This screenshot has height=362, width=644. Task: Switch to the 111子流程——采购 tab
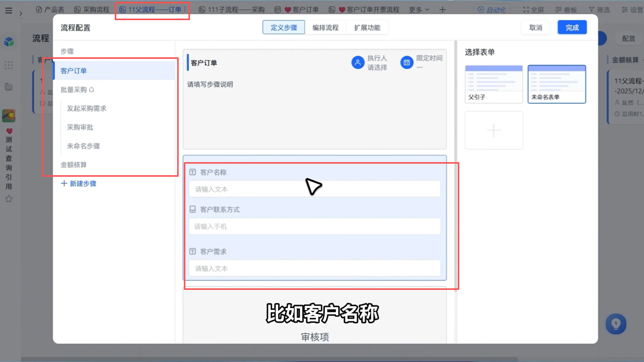click(232, 10)
